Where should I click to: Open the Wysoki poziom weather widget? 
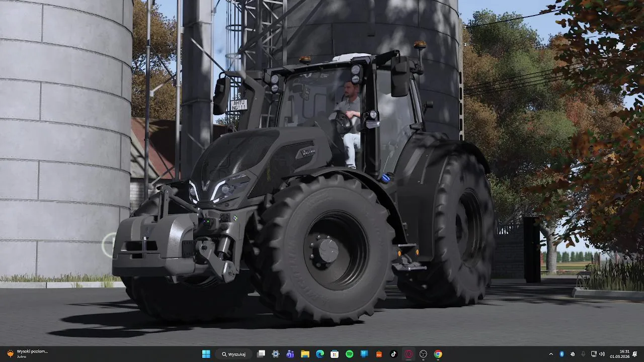click(26, 354)
